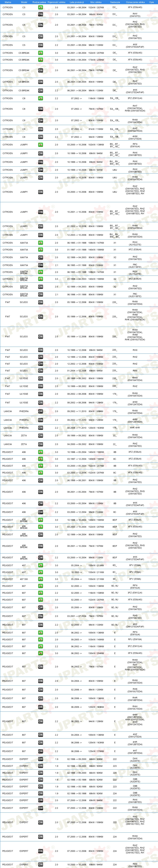
Task: Click the Marka column header
Action: coord(8,2)
